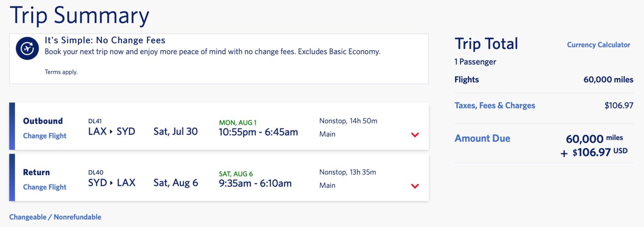Change the Outbound flight
This screenshot has width=644, height=227.
[45, 136]
